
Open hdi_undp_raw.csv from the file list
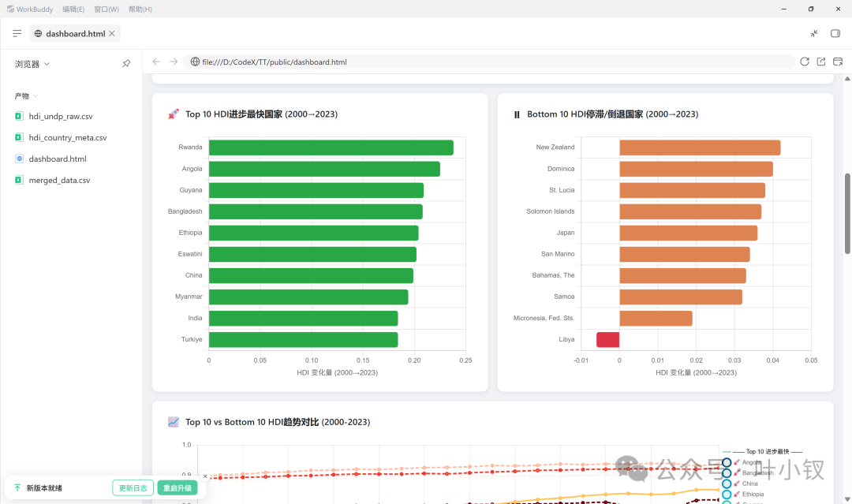point(61,116)
